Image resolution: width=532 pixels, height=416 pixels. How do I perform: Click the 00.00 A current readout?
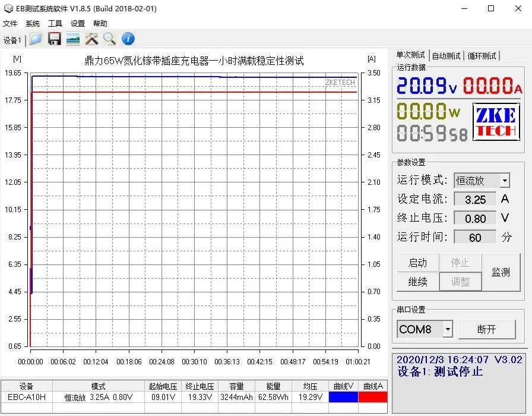[492, 85]
